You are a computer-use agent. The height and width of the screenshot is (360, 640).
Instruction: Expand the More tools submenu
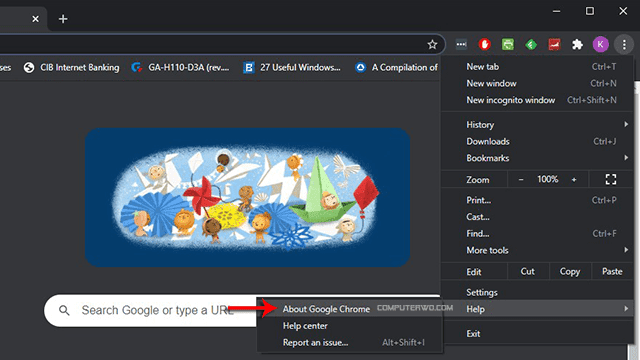pos(537,250)
